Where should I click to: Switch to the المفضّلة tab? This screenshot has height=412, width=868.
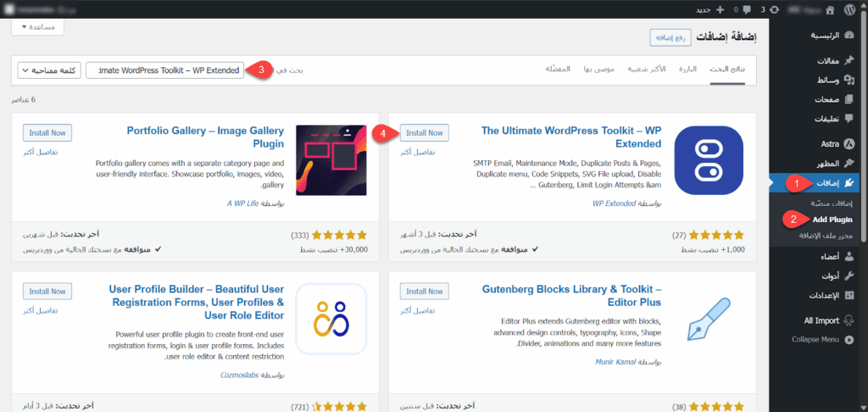[558, 70]
